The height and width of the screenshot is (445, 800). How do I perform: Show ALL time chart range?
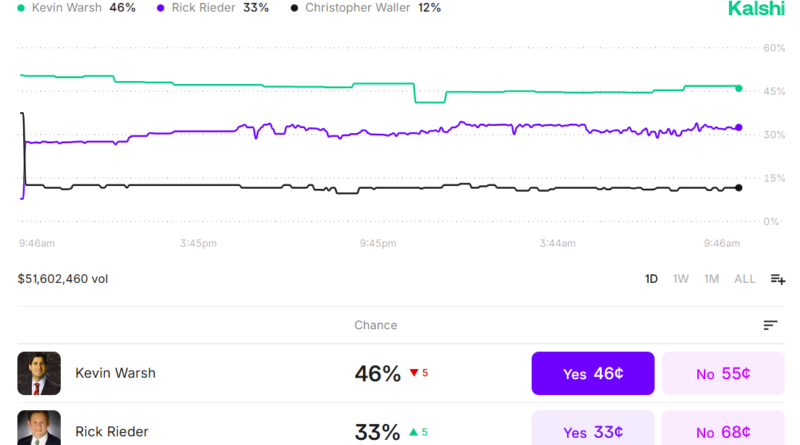tap(745, 279)
